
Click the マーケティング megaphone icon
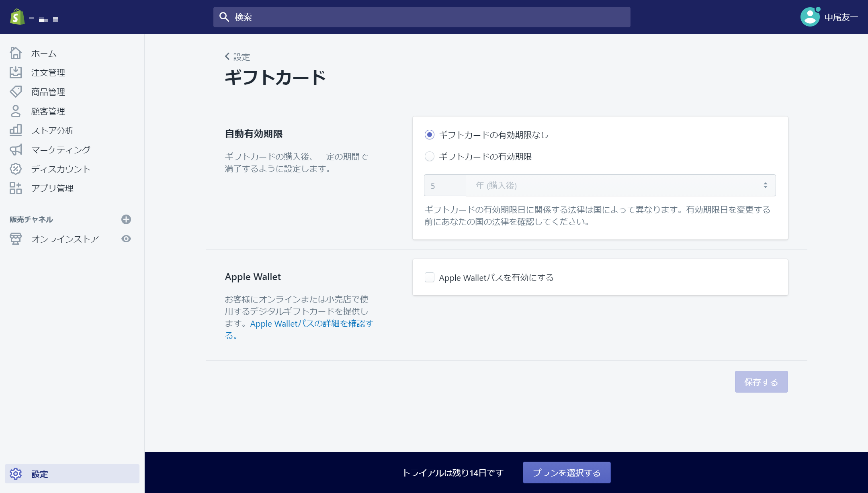tap(16, 149)
